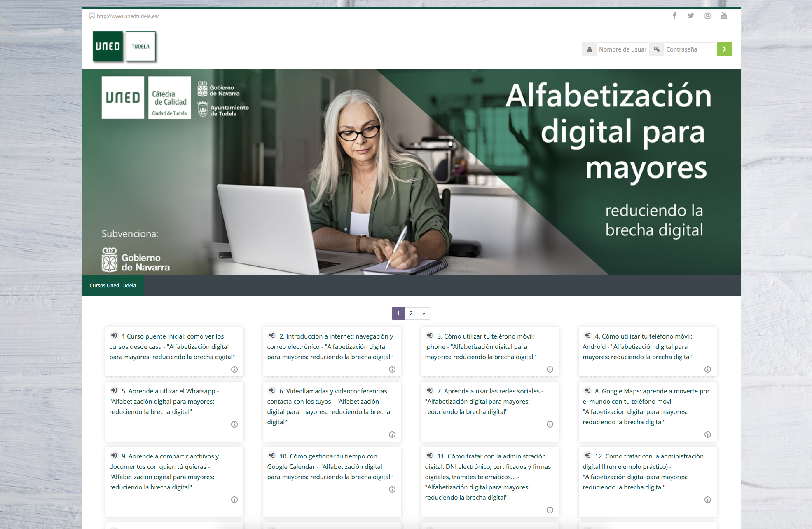
Task: Select page 1 in pagination
Action: point(398,313)
